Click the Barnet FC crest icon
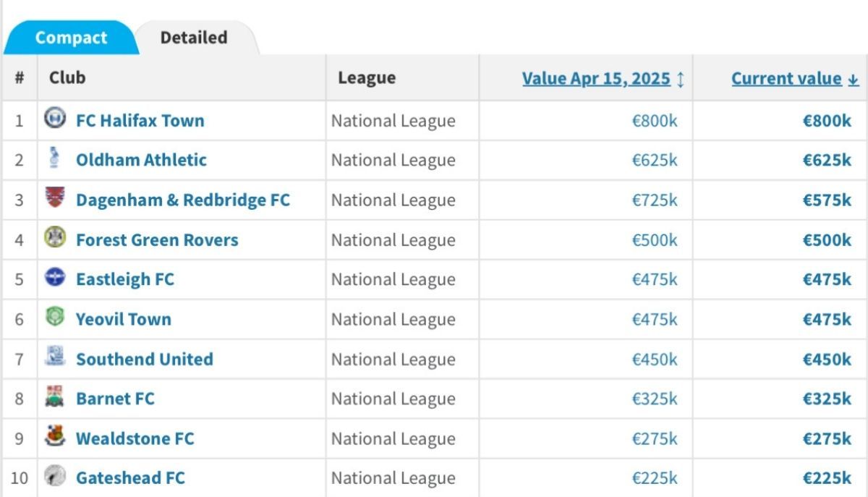This screenshot has width=868, height=497. coord(55,396)
